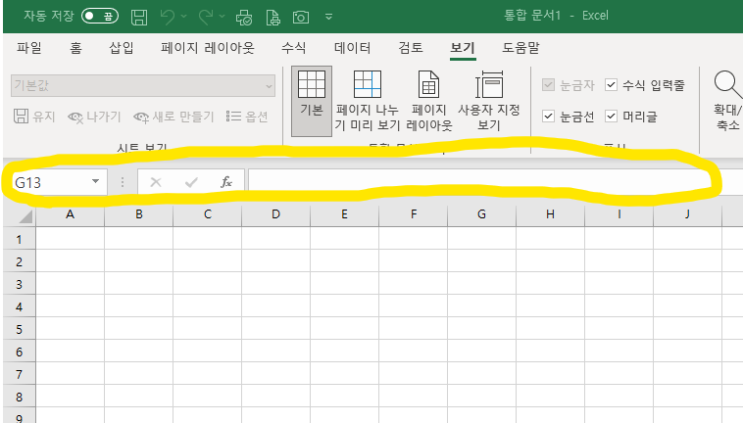
Task: Uncheck the 수식 입력줄 checkbox
Action: click(611, 85)
